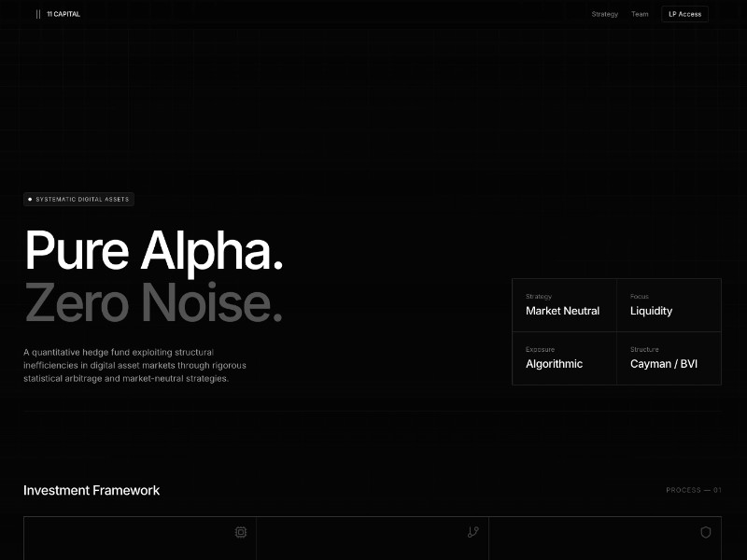Viewport: 747px width, 560px height.
Task: Click the Investment Framework heading
Action: [92, 490]
